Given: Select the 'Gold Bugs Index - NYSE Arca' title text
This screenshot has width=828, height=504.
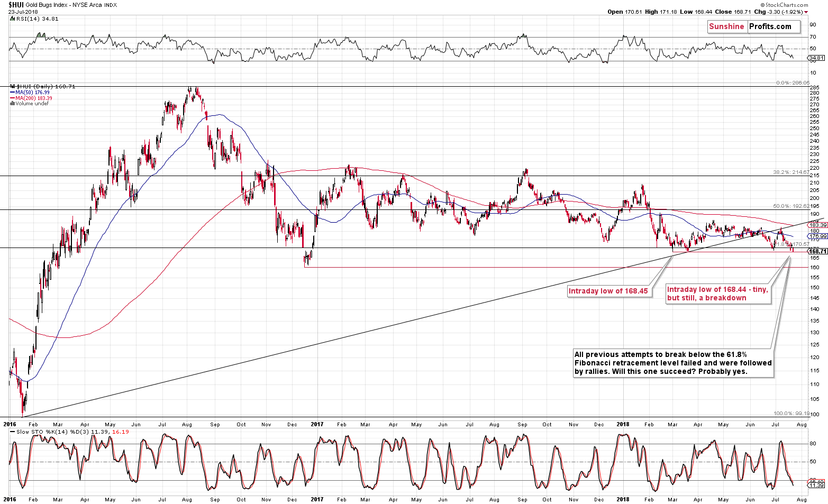Looking at the screenshot, I should 63,5.
